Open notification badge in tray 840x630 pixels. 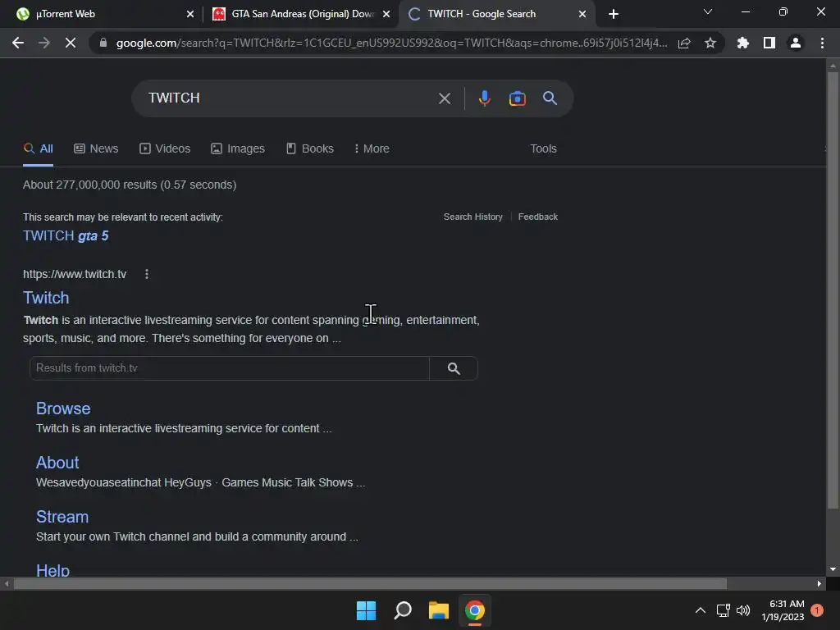[817, 610]
